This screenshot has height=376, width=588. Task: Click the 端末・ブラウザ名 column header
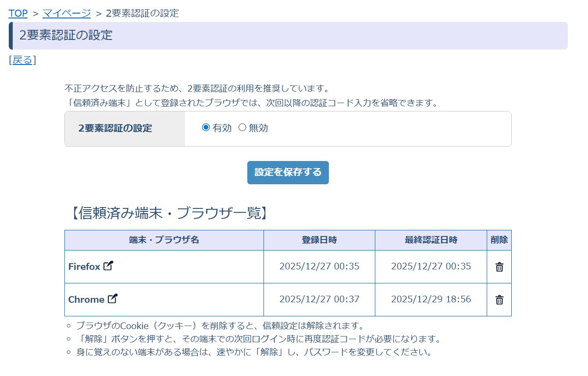[164, 240]
